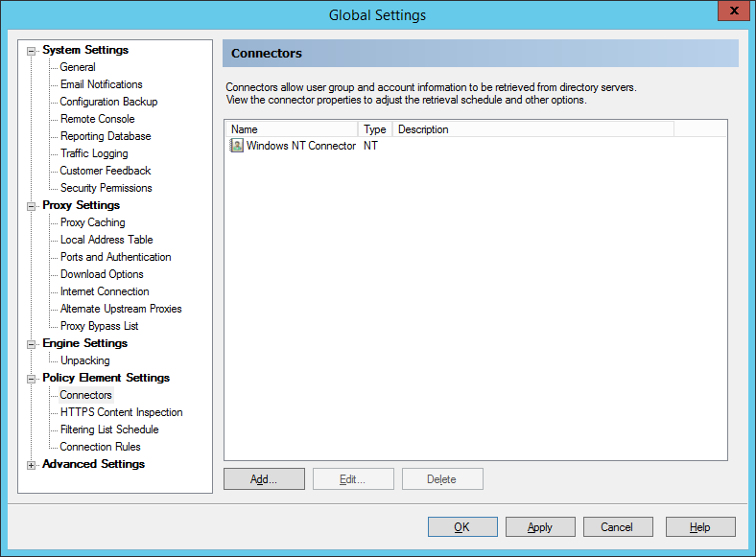This screenshot has width=756, height=557.
Task: Click the Windows NT Connector user icon
Action: [237, 146]
